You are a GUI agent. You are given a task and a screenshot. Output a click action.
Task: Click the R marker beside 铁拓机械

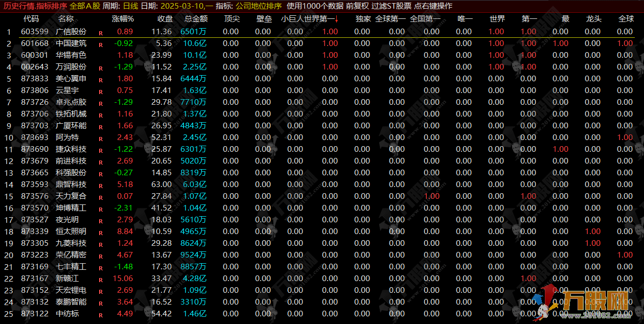coord(100,115)
